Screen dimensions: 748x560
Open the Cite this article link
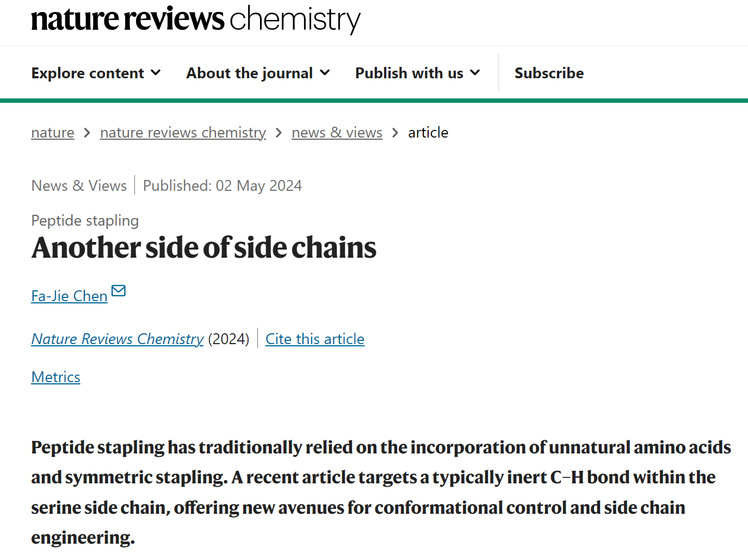[315, 339]
